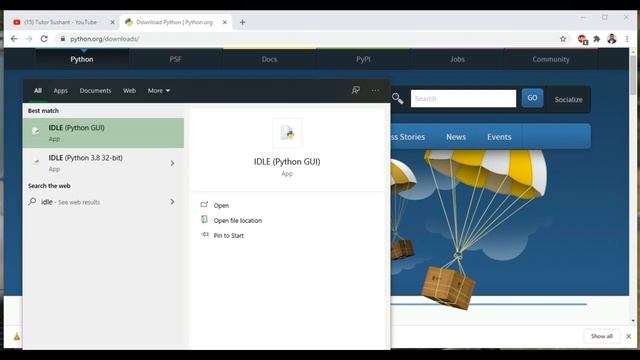The width and height of the screenshot is (640, 360).
Task: Expand arrow next to idle web results
Action: (172, 202)
